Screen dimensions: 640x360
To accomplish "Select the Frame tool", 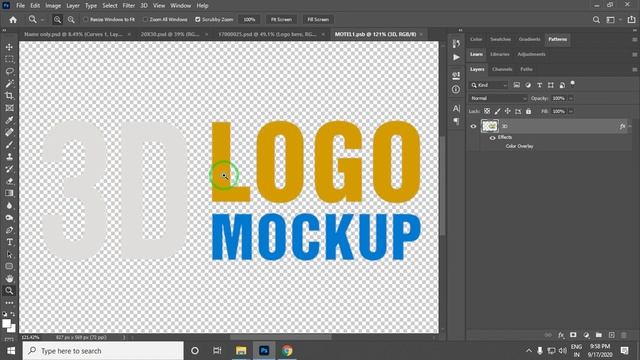I will click(9, 108).
